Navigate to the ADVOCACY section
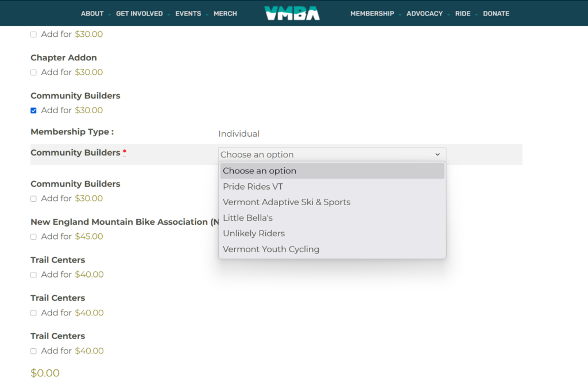Screen dimensions: 588x385 coord(424,14)
